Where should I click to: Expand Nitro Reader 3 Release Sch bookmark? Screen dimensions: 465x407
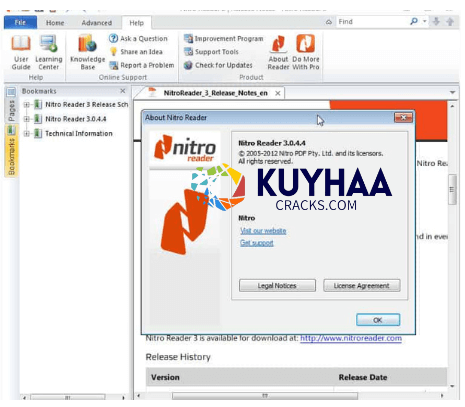27,105
